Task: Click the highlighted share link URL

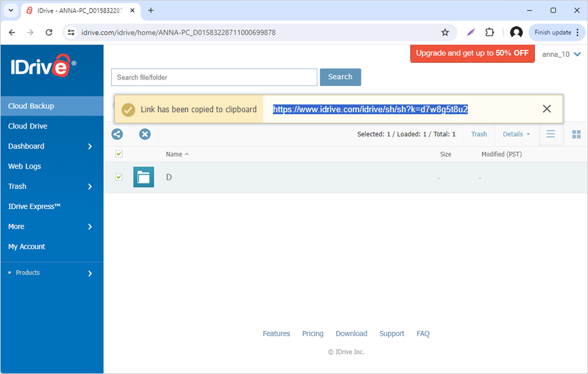Action: click(x=370, y=109)
